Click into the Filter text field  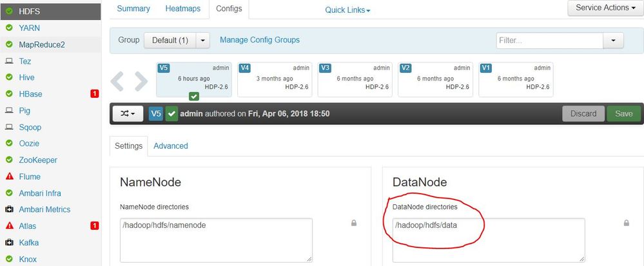tap(549, 40)
